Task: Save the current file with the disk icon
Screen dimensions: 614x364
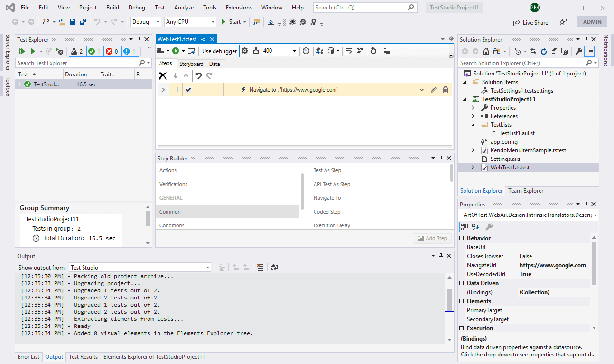Action: coord(73,22)
